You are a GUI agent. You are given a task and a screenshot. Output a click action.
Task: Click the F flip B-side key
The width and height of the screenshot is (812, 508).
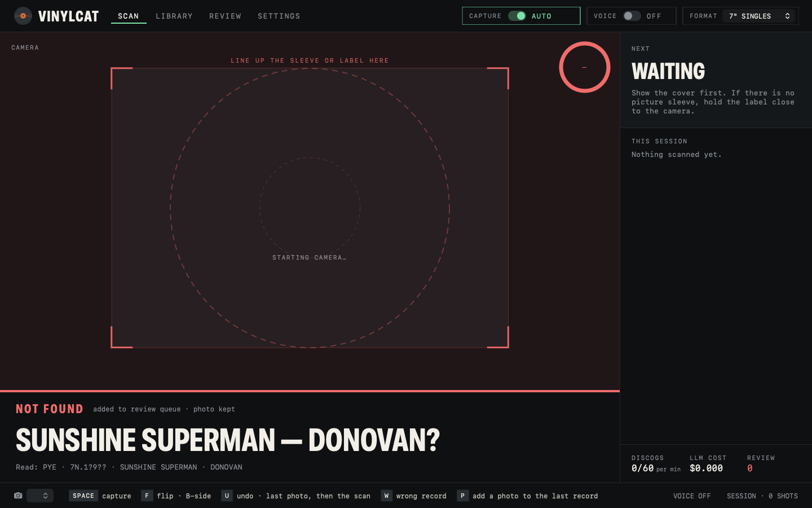[x=147, y=496]
